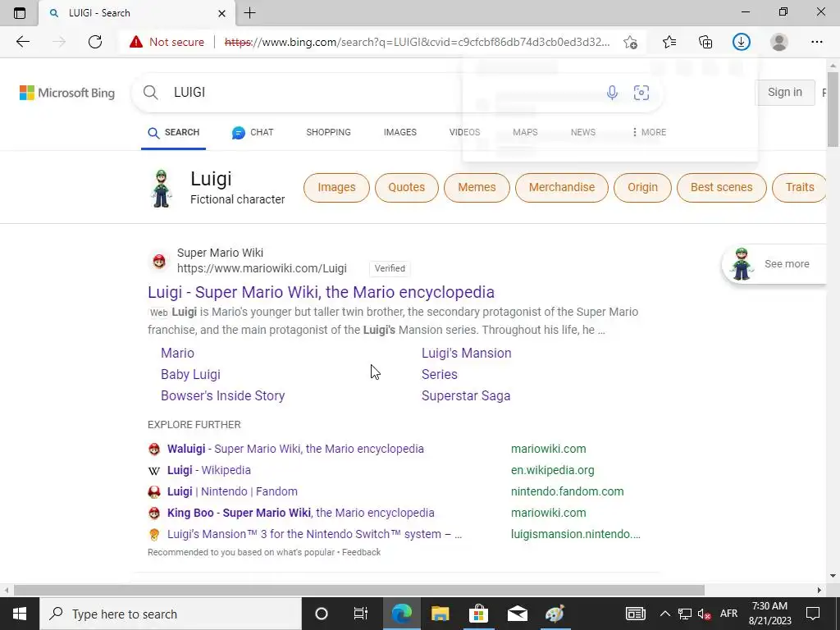Click the Cortana circle icon on taskbar

(321, 614)
